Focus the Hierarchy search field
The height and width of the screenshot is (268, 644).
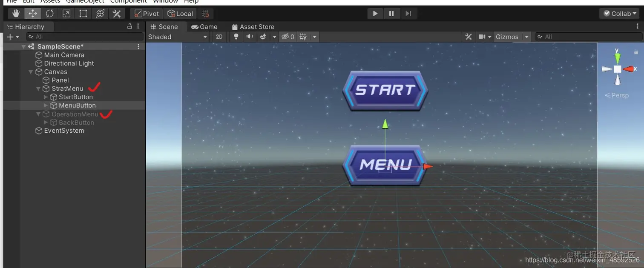coord(84,37)
